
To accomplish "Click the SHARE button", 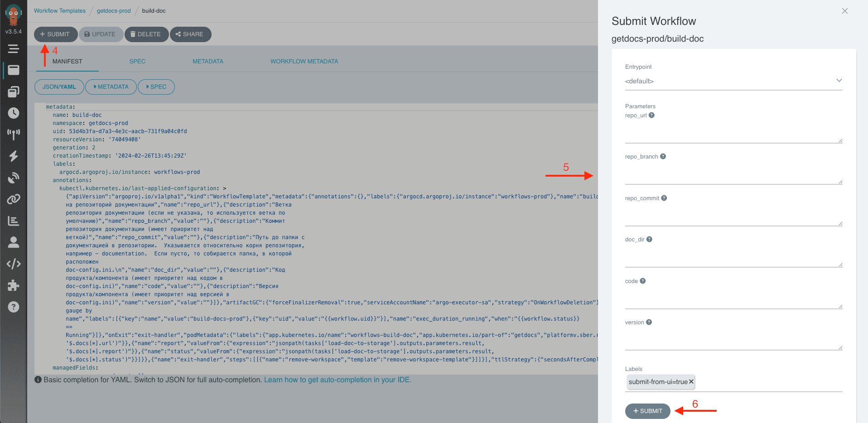I will (x=190, y=34).
